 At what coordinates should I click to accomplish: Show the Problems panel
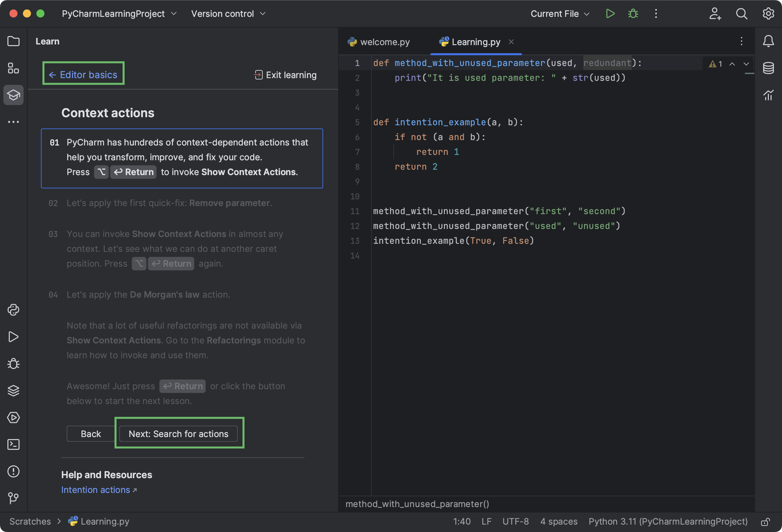click(x=13, y=471)
